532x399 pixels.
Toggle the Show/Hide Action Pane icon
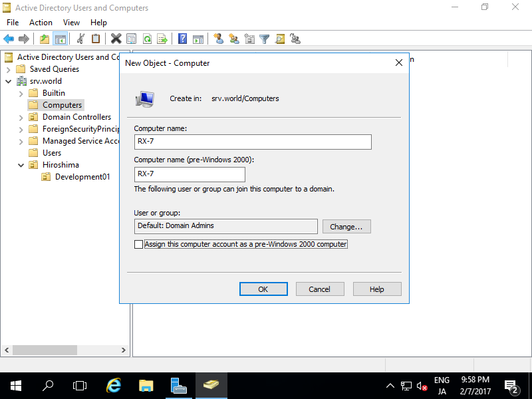(198, 39)
